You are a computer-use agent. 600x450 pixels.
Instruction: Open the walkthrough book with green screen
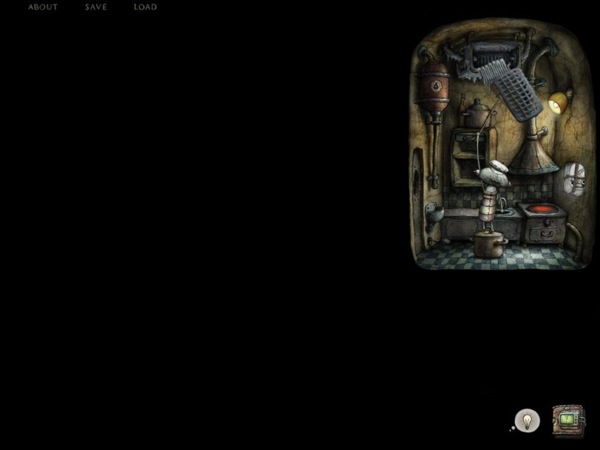[x=569, y=421]
